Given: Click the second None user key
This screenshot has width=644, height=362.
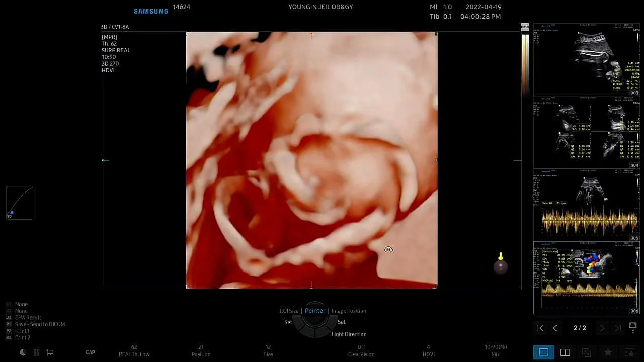Looking at the screenshot, I should coord(21,311).
